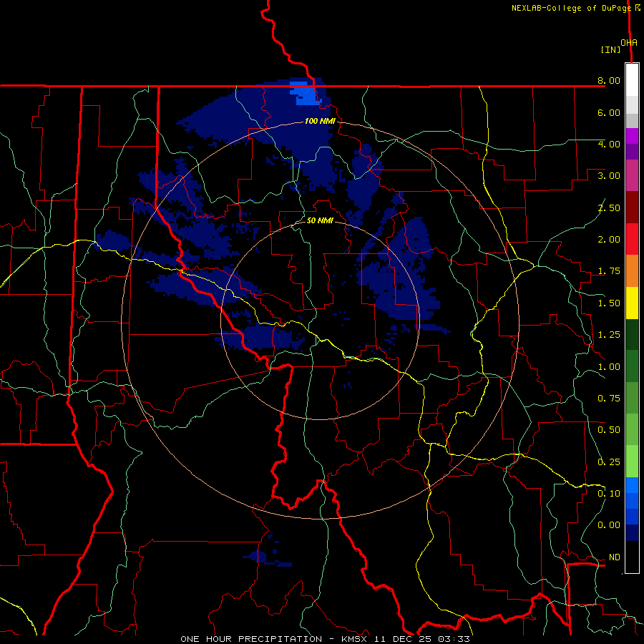Click the [IN] units label
This screenshot has width=644, height=644.
611,49
